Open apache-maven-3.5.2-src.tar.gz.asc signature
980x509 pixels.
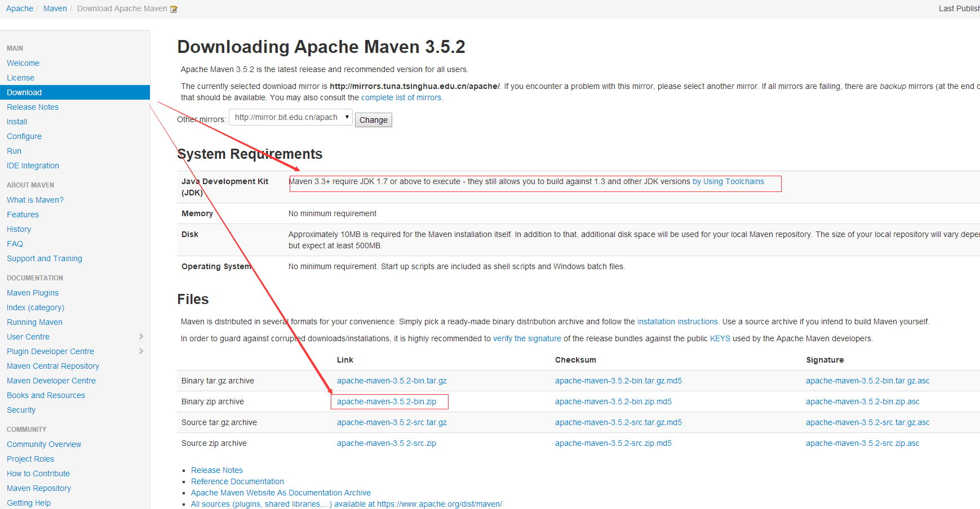pyautogui.click(x=867, y=422)
